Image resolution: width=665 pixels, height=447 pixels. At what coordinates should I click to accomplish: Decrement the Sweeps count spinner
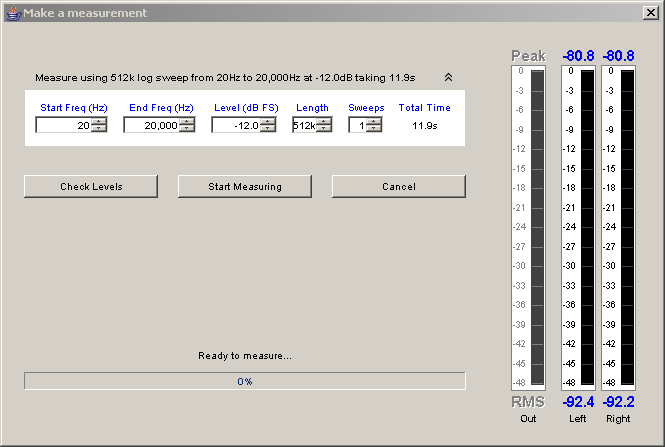pos(374,129)
